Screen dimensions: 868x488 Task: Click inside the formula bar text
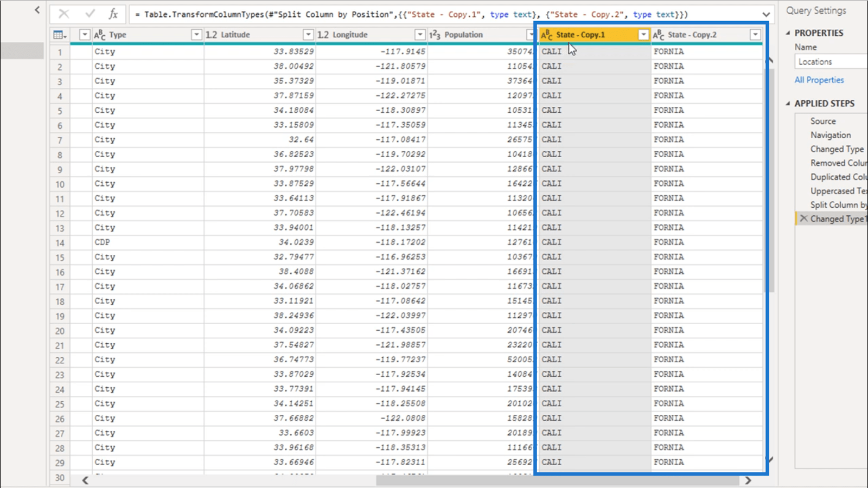point(411,15)
